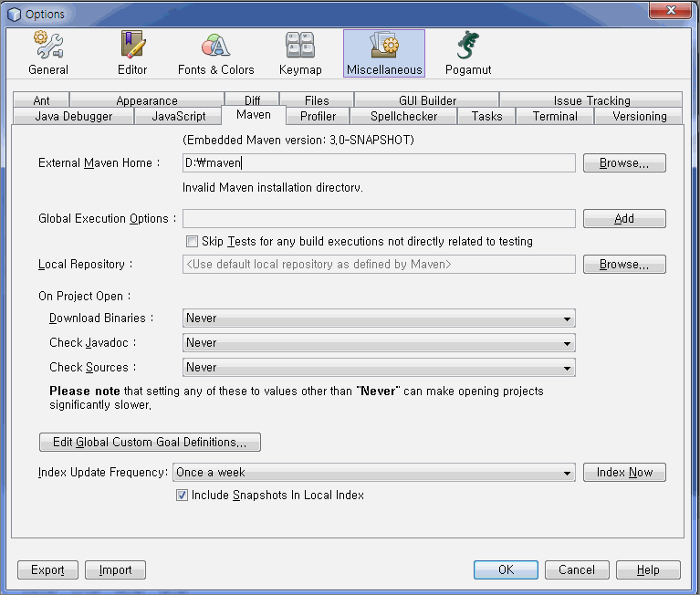The width and height of the screenshot is (700, 595).
Task: Click Edit Global Custom Goal Definitions button
Action: 150,443
